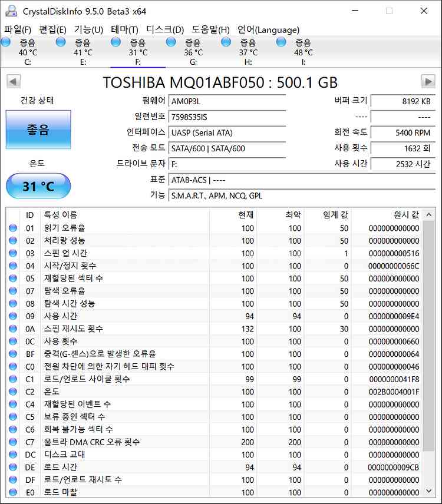Viewport: 442px width, 504px height.
Task: Open the 편집(E) menu
Action: pyautogui.click(x=52, y=30)
